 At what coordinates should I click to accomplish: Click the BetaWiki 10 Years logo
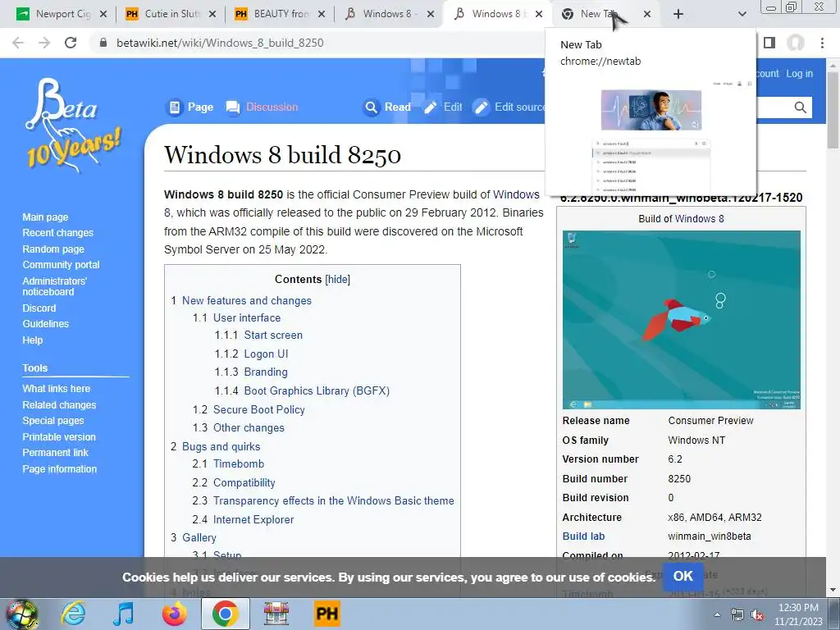click(72, 126)
